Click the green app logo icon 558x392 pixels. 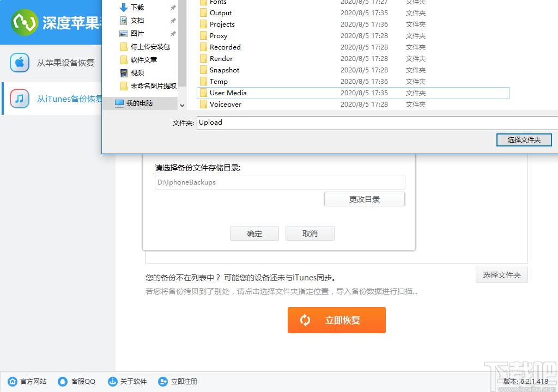[24, 22]
